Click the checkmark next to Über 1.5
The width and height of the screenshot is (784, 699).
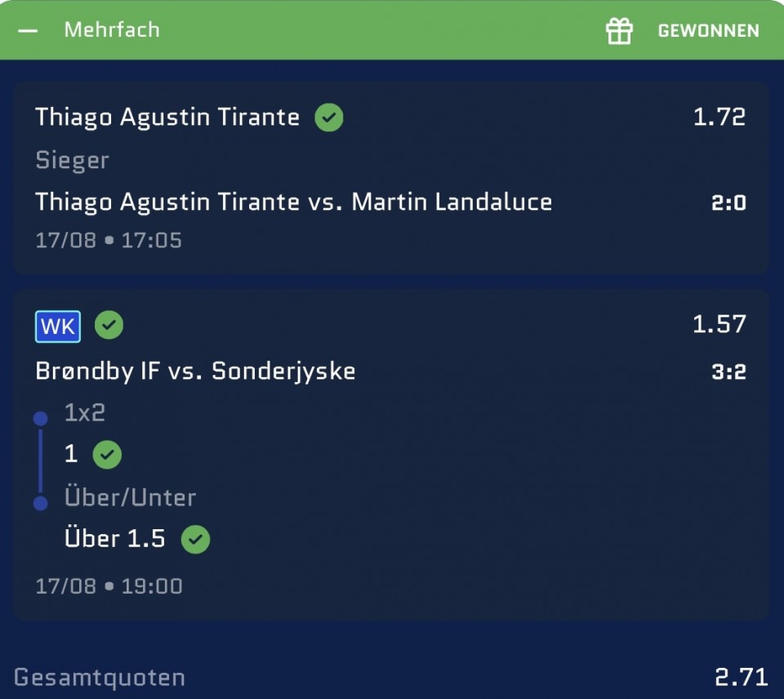click(x=195, y=540)
